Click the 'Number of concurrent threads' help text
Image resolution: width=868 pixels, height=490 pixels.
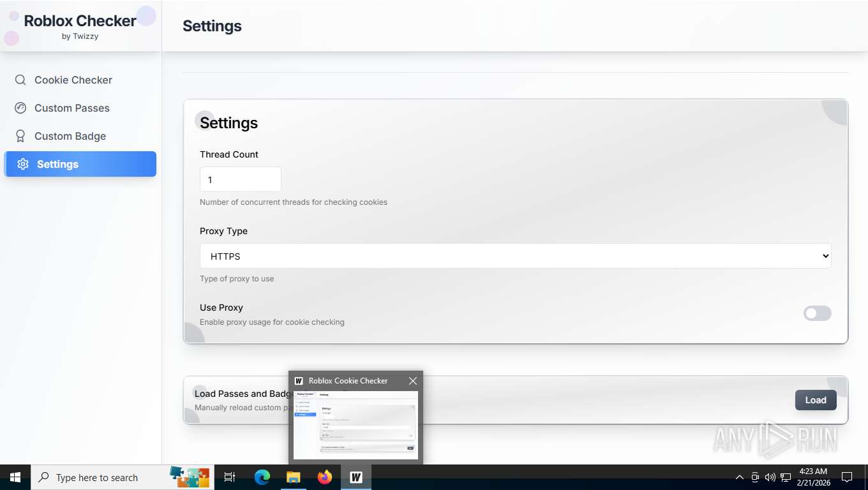[294, 202]
